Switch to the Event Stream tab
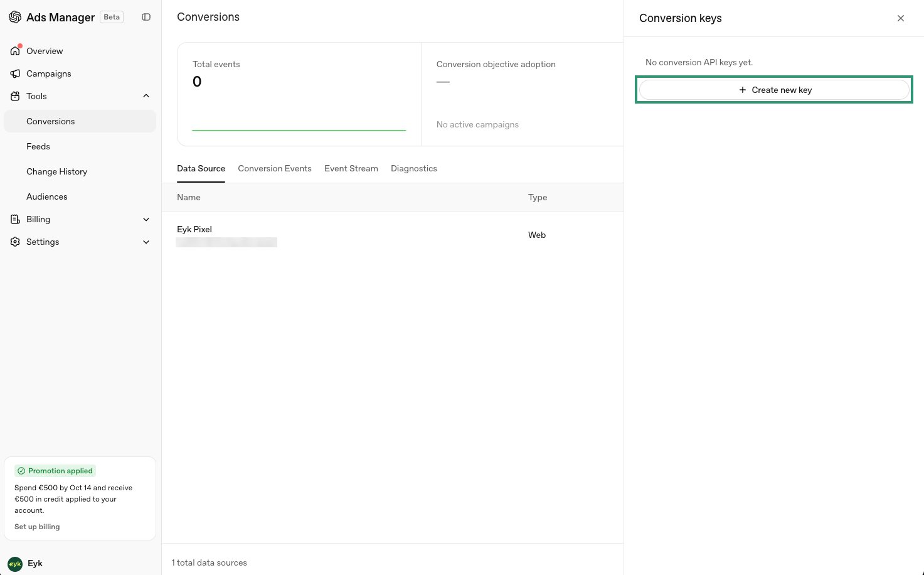The image size is (924, 575). point(351,168)
